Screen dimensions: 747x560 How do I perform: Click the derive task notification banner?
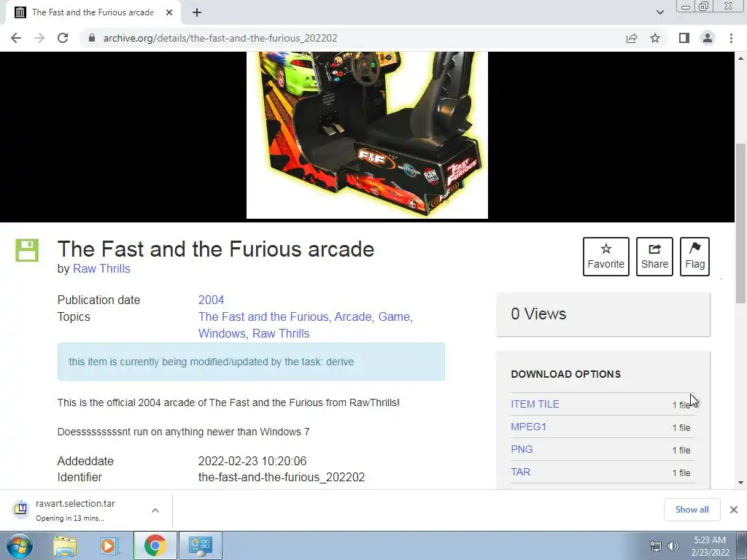pyautogui.click(x=251, y=362)
